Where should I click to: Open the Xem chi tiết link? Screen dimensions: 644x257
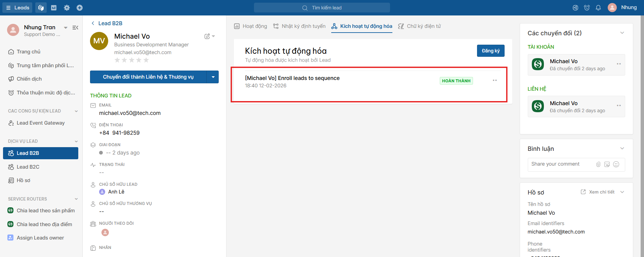pos(598,192)
